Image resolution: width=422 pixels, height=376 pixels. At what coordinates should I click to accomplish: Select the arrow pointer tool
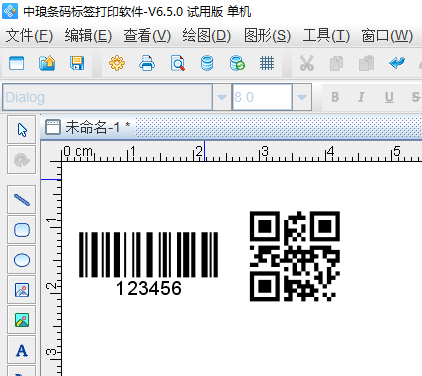coord(22,130)
